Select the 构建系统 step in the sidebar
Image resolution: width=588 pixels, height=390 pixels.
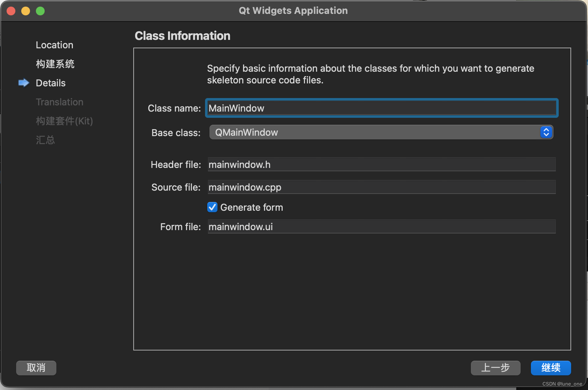point(55,64)
